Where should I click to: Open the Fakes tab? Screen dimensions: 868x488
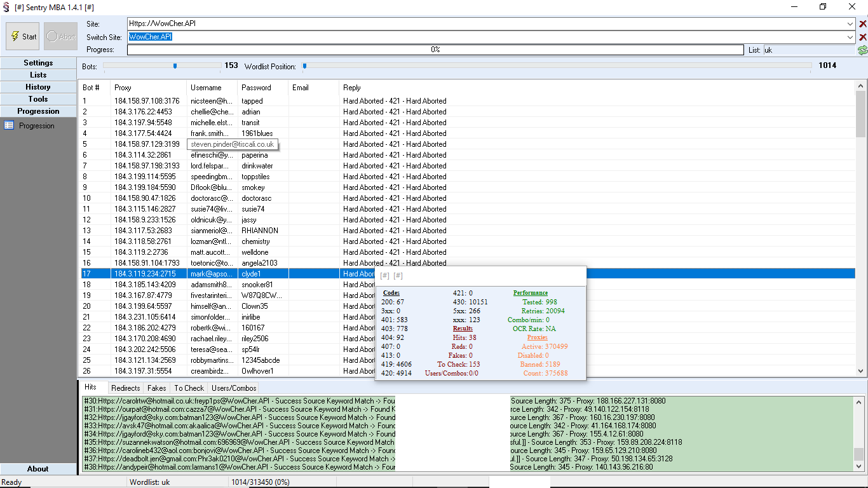157,388
